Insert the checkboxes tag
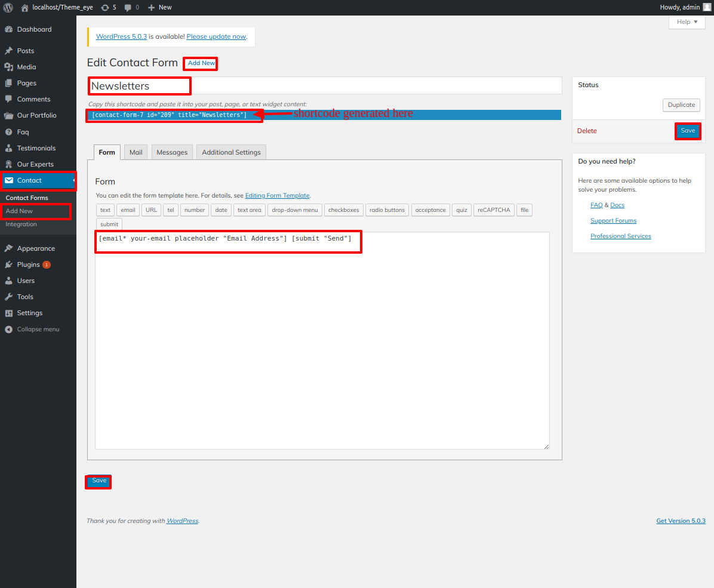Screen dimensions: 714x588 pyautogui.click(x=344, y=210)
